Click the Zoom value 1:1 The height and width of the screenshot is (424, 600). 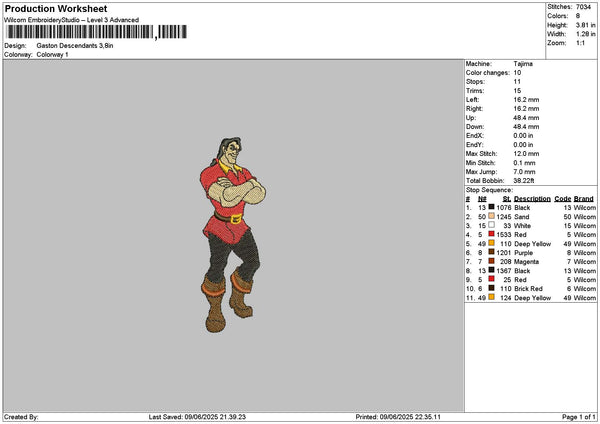click(x=580, y=43)
